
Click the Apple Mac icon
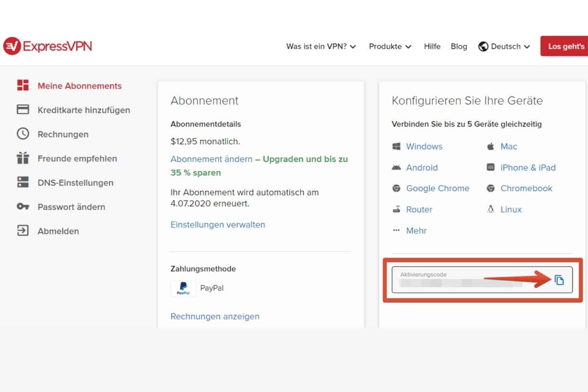coord(490,147)
